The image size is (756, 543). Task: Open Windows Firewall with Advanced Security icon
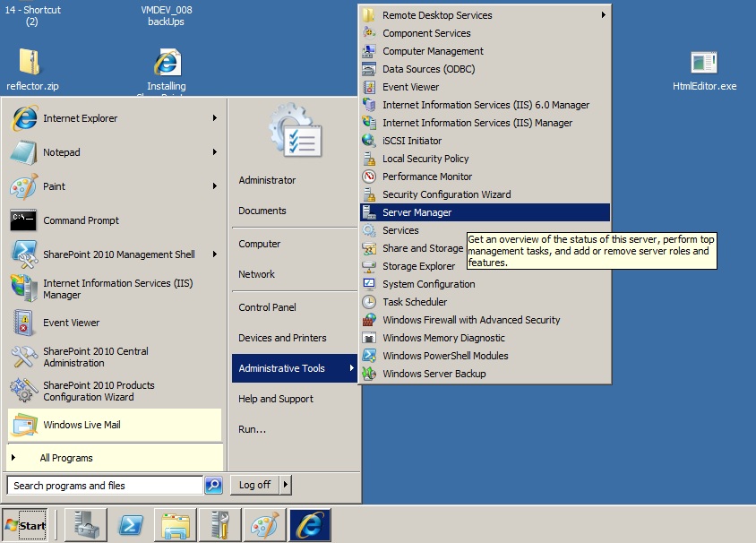coord(369,320)
